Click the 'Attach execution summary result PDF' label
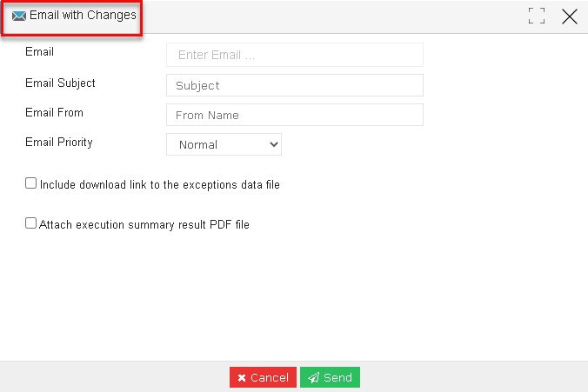Screen dimensions: 588x392 pyautogui.click(x=144, y=224)
